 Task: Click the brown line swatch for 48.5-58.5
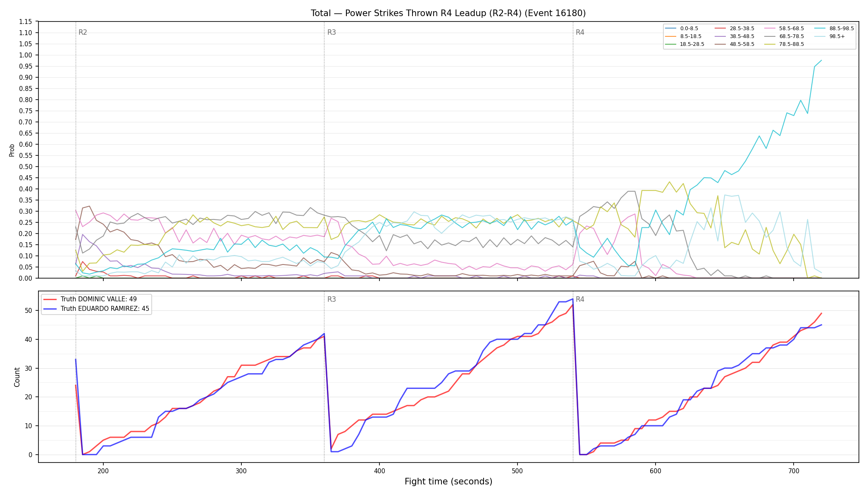click(x=720, y=44)
